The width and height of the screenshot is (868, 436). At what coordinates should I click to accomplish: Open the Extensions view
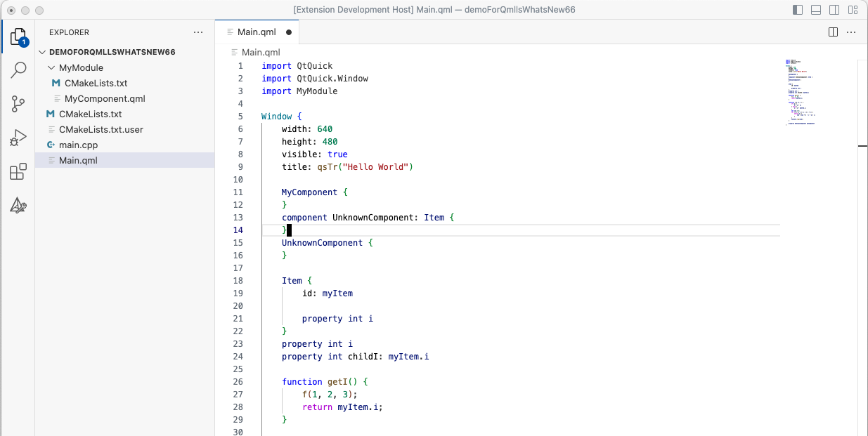click(x=18, y=172)
